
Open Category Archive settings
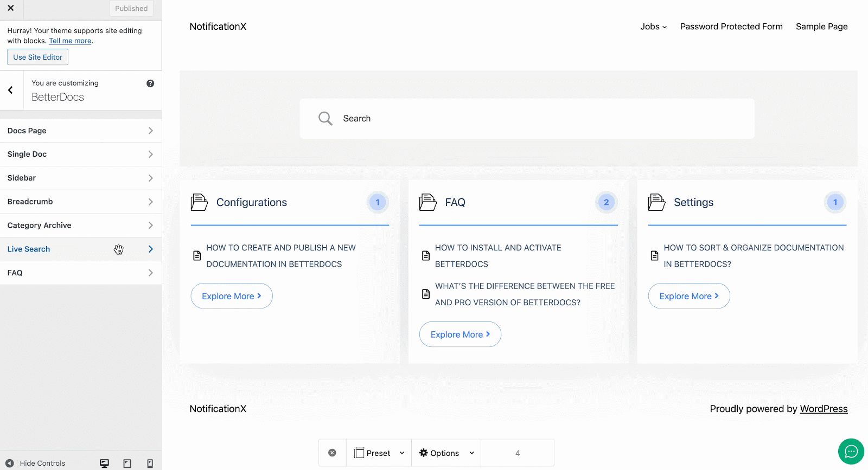point(81,226)
